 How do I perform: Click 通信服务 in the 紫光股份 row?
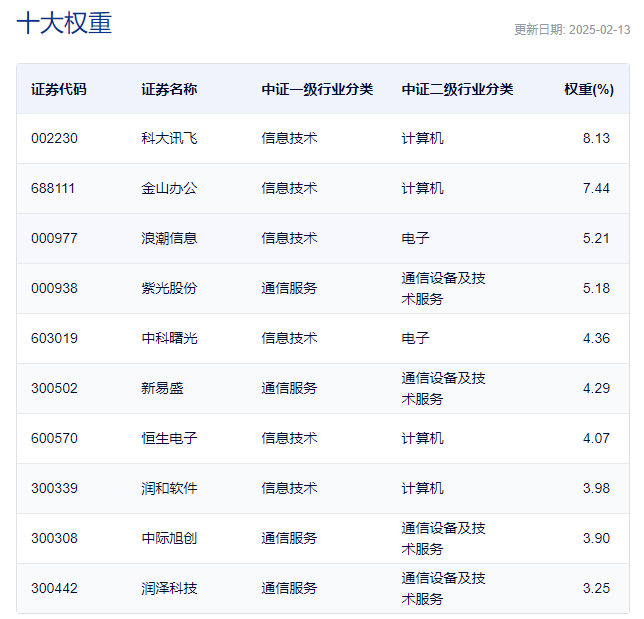(x=289, y=288)
